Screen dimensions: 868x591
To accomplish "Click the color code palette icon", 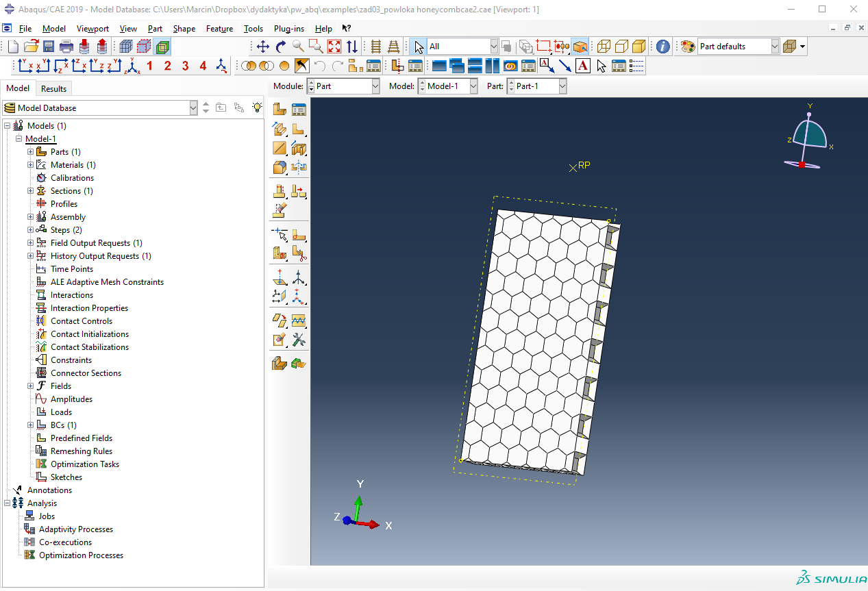I will pyautogui.click(x=687, y=47).
